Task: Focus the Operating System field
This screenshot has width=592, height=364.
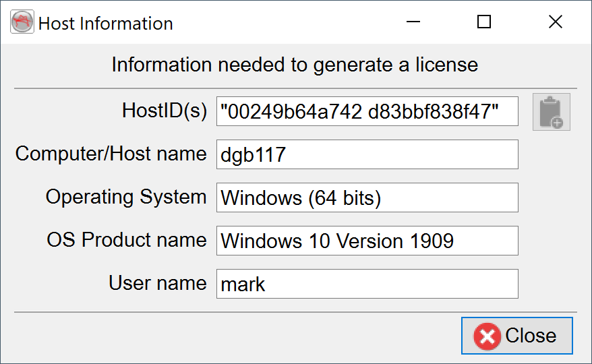Action: pyautogui.click(x=367, y=198)
